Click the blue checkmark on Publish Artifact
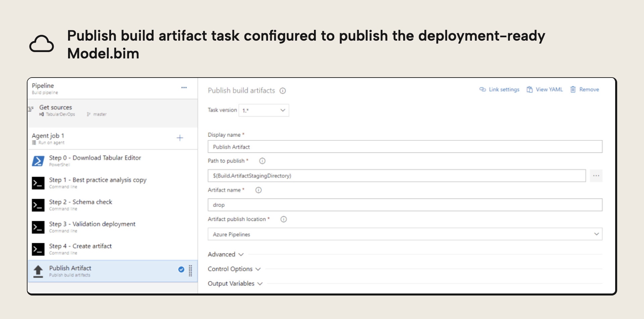This screenshot has width=644, height=319. click(x=181, y=269)
